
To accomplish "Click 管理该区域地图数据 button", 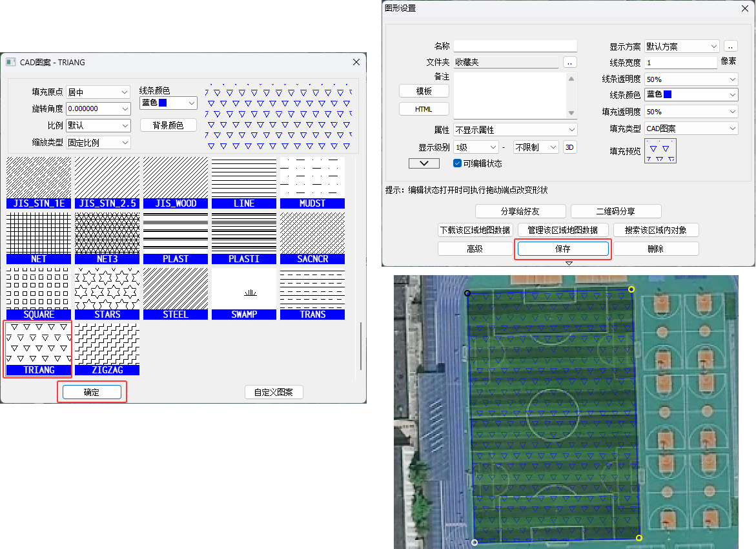I will (x=563, y=230).
